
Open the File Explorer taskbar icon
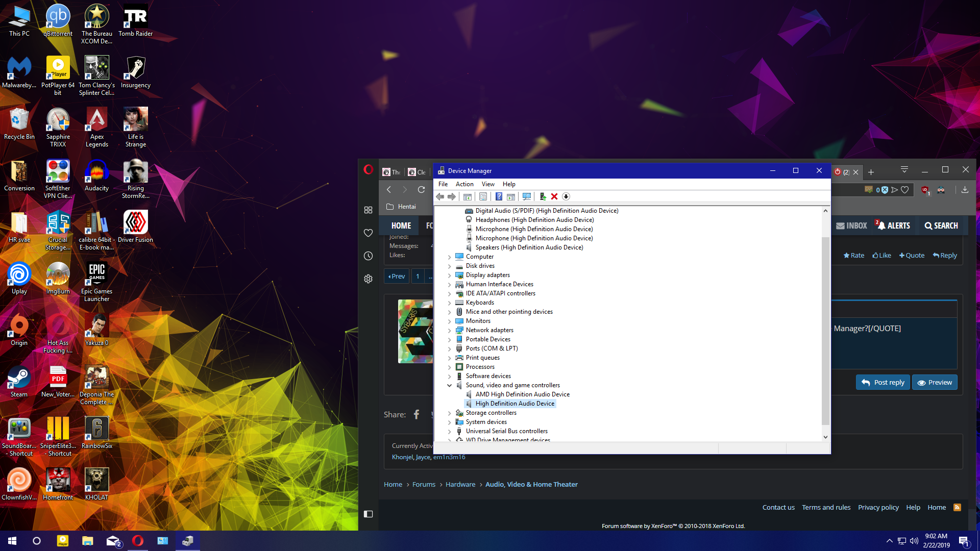(88, 541)
